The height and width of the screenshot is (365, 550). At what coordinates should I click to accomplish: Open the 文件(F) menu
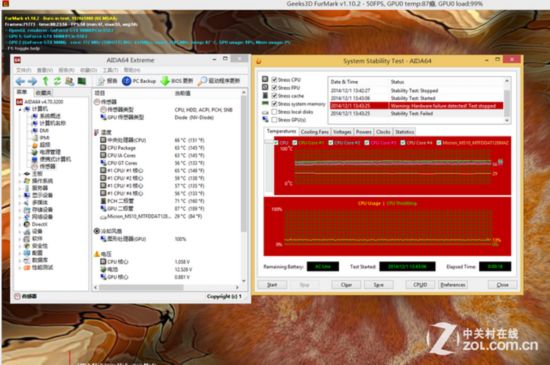tap(24, 70)
